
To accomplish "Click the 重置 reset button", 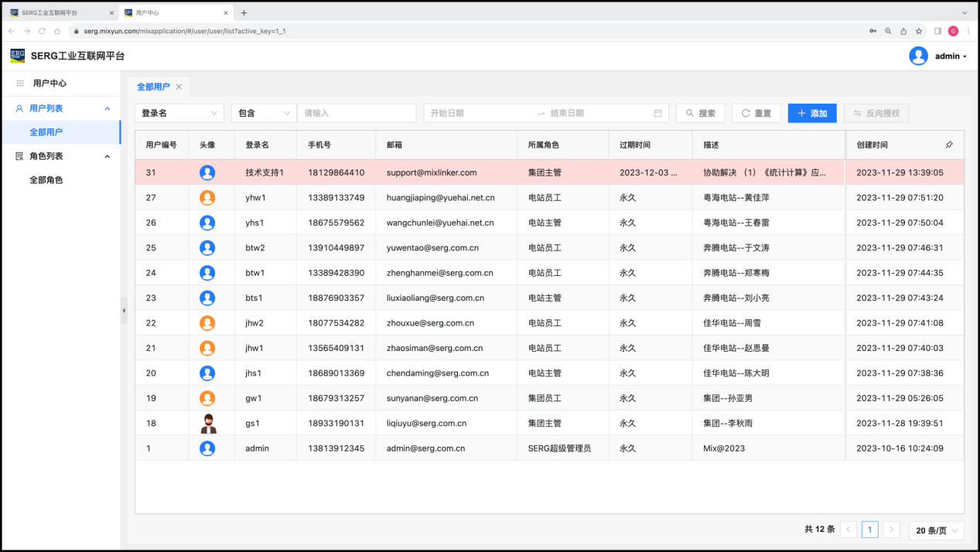I will [x=756, y=113].
